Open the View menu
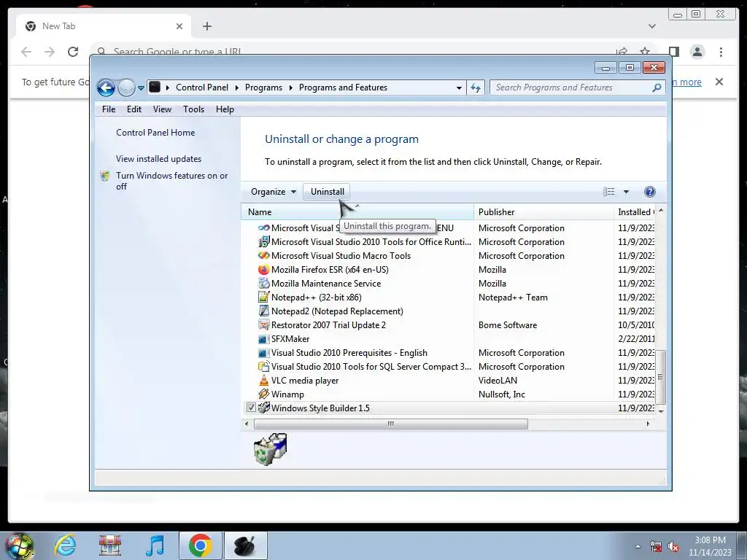The image size is (747, 560). point(162,109)
